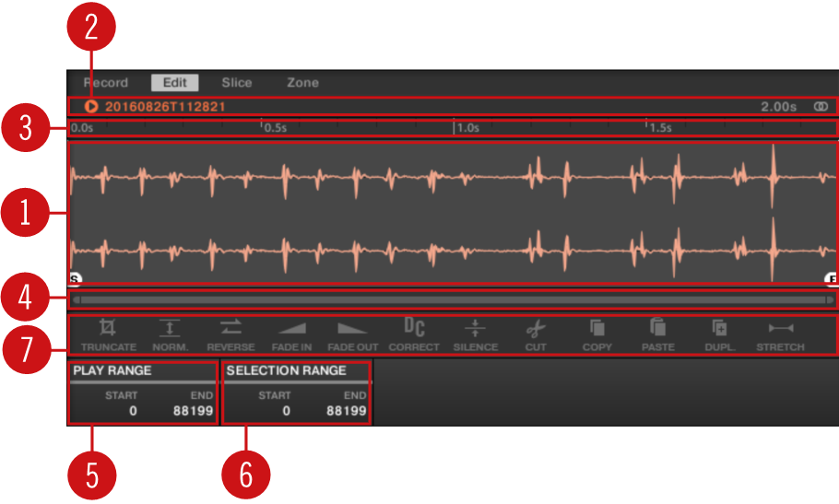Open the Slice tab
The width and height of the screenshot is (839, 504).
point(237,83)
